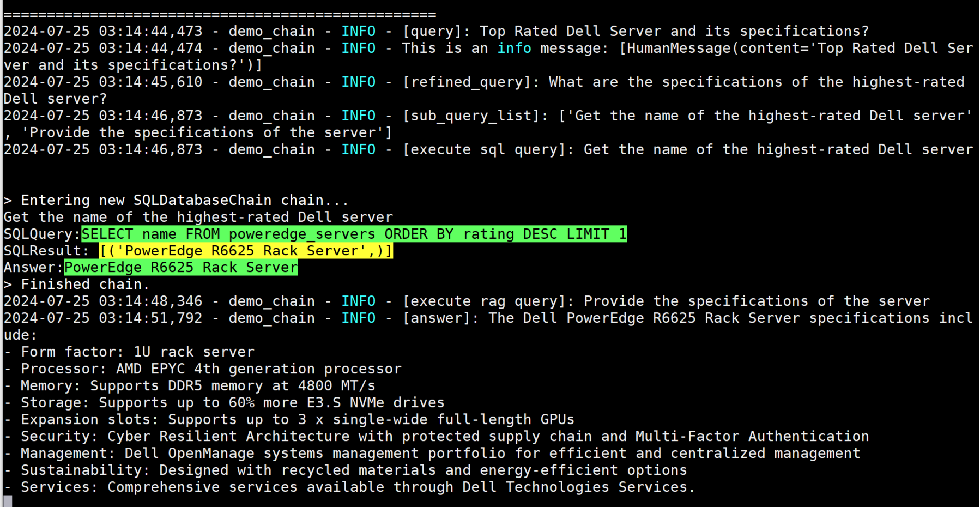Click 'Get the name of the highest-rated Dell server' prompt line under Entering chain
This screenshot has width=980, height=507.
[198, 218]
